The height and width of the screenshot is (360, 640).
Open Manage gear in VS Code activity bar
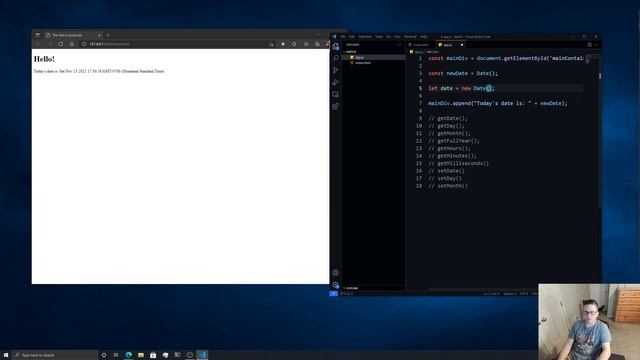point(336,285)
